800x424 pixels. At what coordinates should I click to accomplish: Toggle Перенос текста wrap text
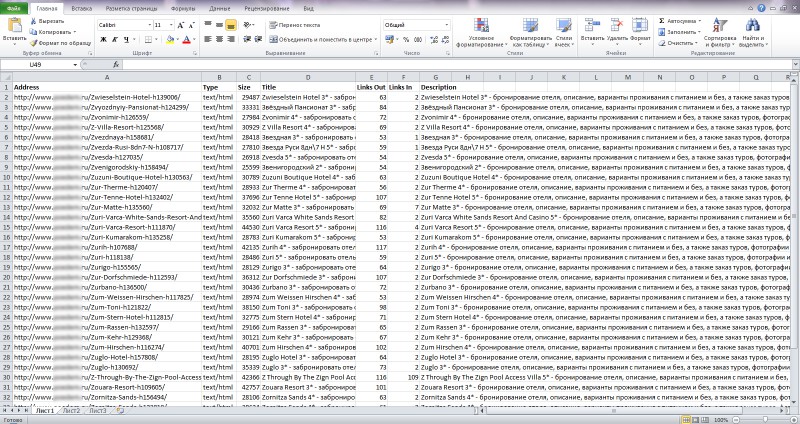pyautogui.click(x=294, y=24)
